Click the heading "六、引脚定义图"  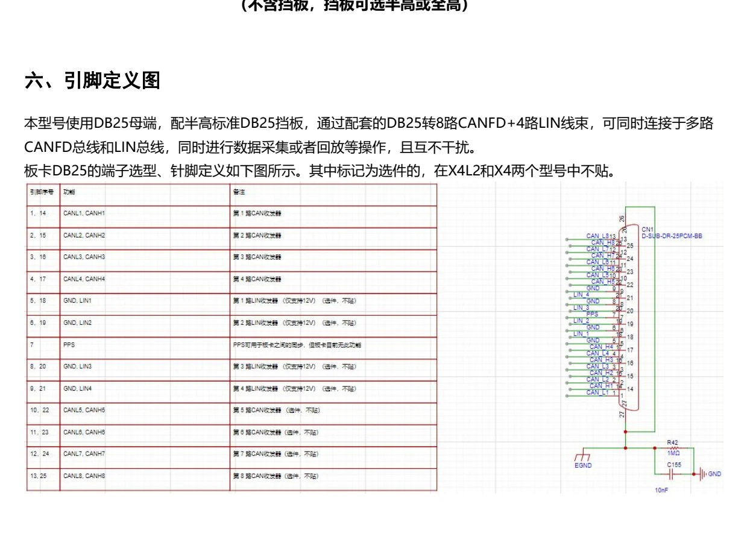(x=92, y=80)
